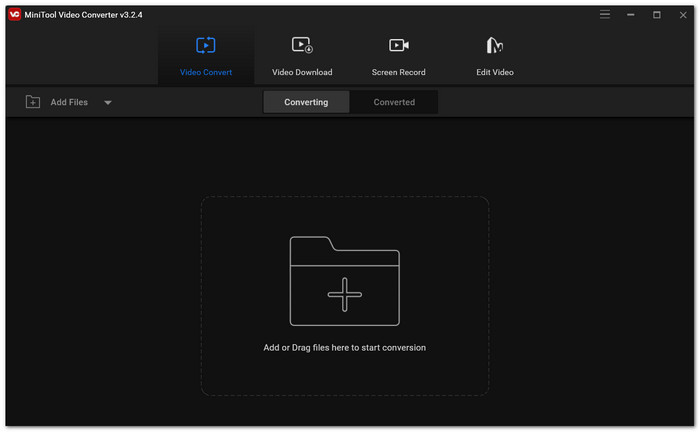The width and height of the screenshot is (700, 432).
Task: Click the Add Files button text
Action: tap(69, 102)
